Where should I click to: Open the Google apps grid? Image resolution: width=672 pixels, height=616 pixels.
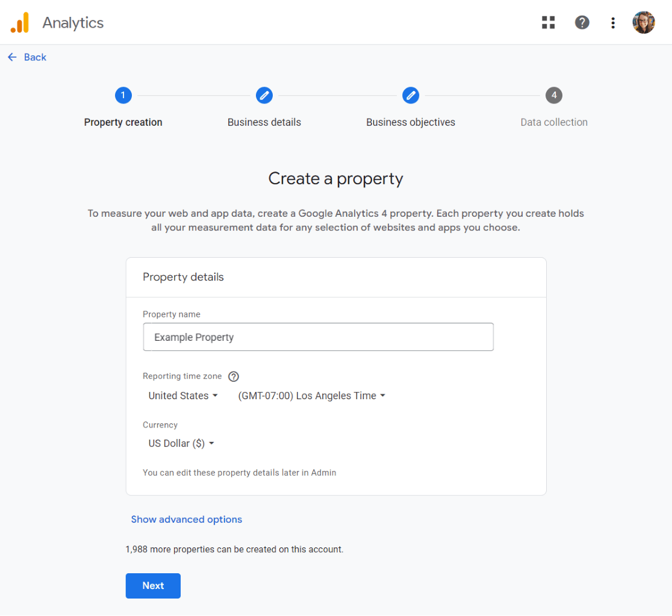tap(548, 23)
